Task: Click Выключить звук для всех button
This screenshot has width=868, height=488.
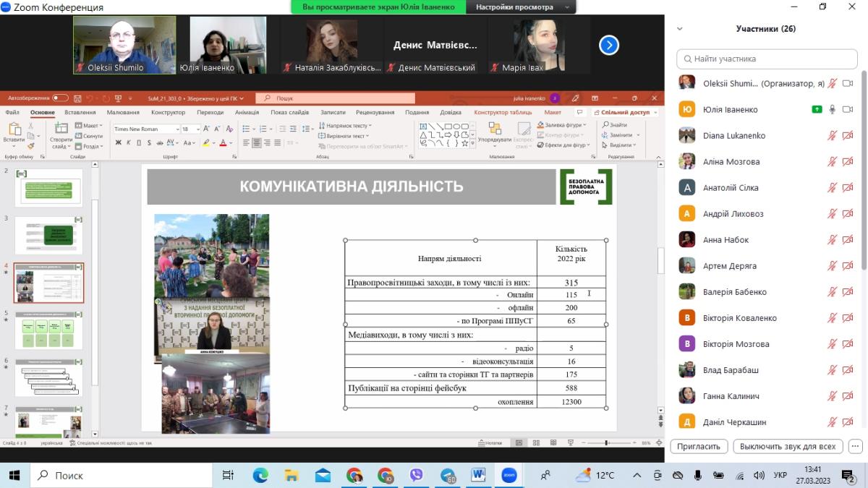Action: pos(788,446)
